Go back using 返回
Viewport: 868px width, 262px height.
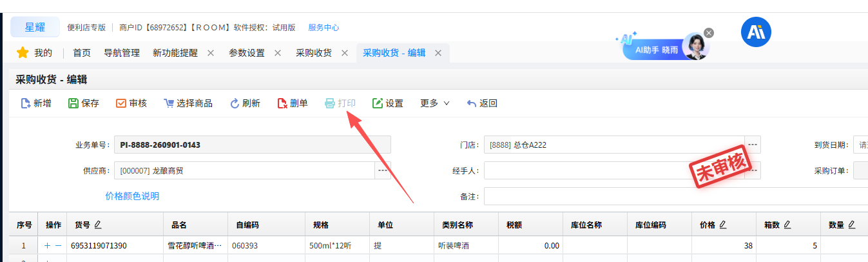482,103
